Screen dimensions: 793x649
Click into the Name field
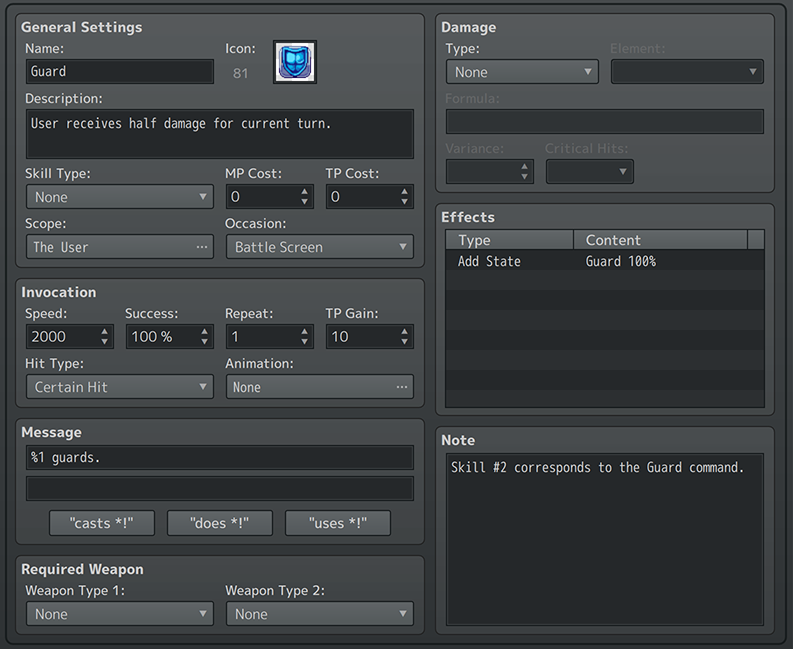tap(119, 72)
